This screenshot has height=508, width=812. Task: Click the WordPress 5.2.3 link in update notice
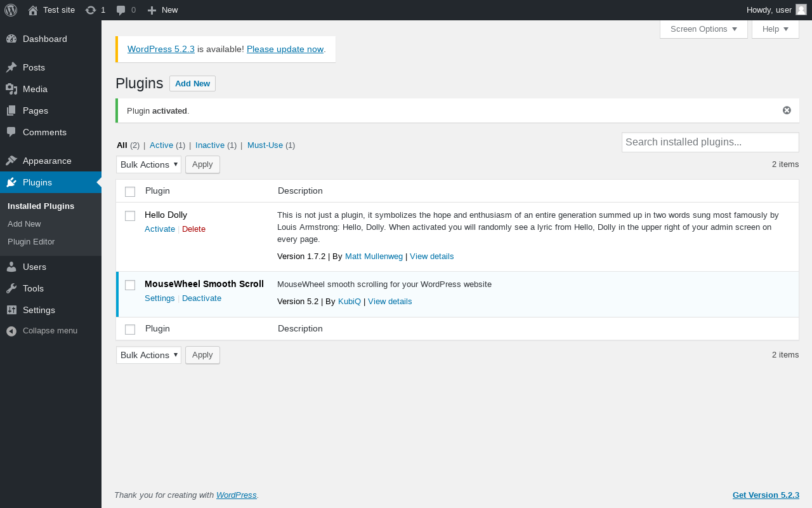pos(161,49)
